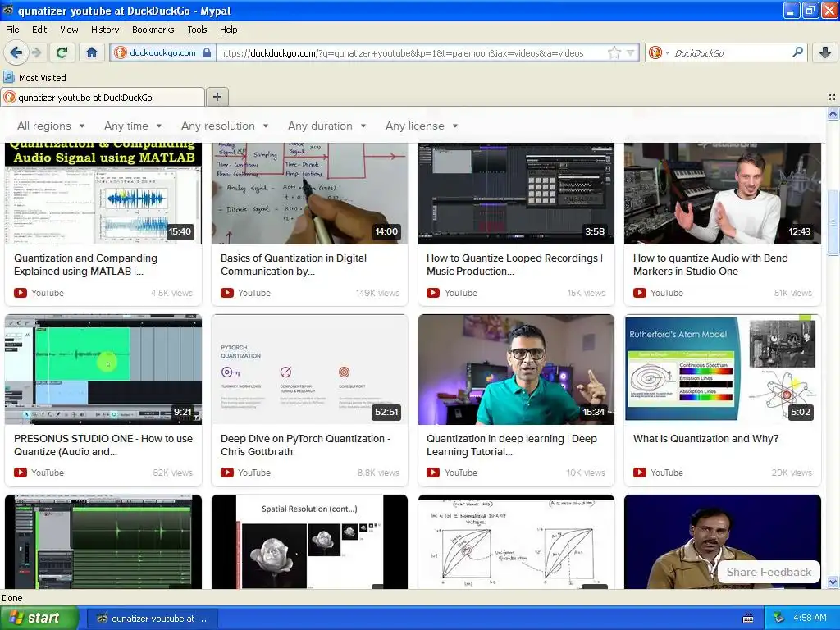Open the Most Visited bookmarks folder
Viewport: 840px width, 630px height.
(x=34, y=78)
